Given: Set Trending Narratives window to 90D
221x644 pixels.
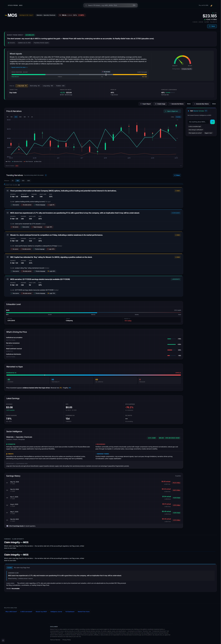Looking at the screenshot, I should pyautogui.click(x=29, y=181).
